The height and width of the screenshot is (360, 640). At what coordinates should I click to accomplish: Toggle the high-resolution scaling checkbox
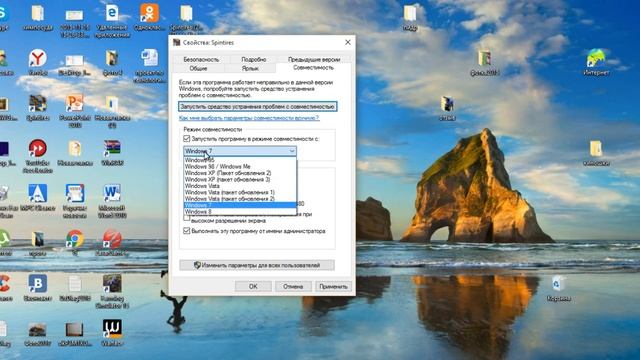(187, 218)
